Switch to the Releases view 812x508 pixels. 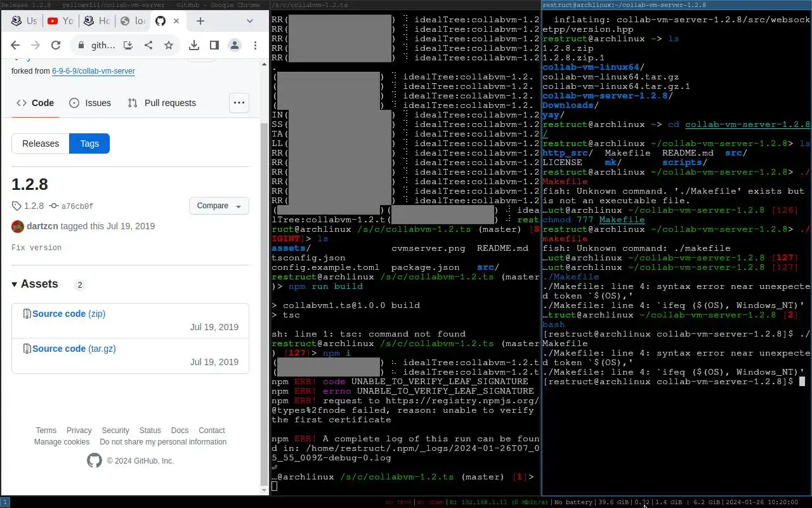(41, 144)
